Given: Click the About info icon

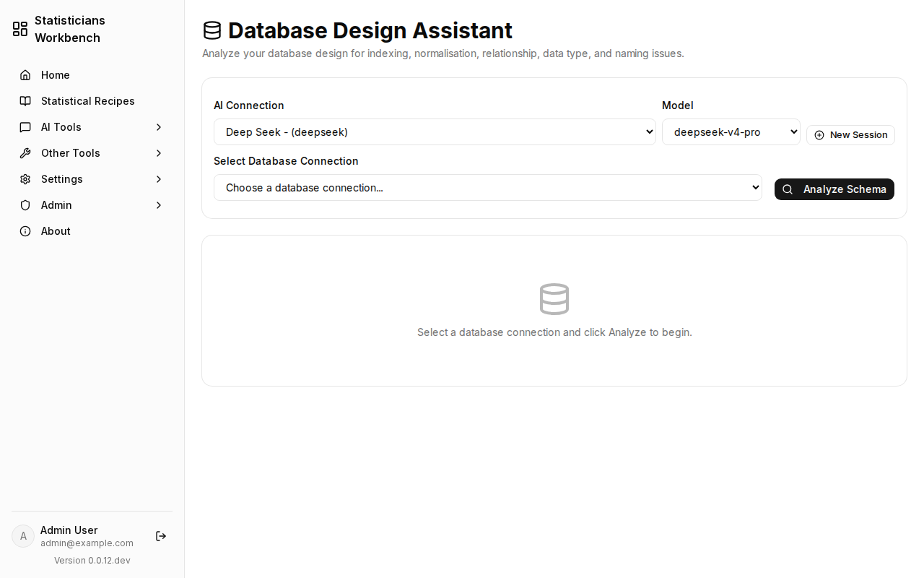Looking at the screenshot, I should tap(25, 231).
